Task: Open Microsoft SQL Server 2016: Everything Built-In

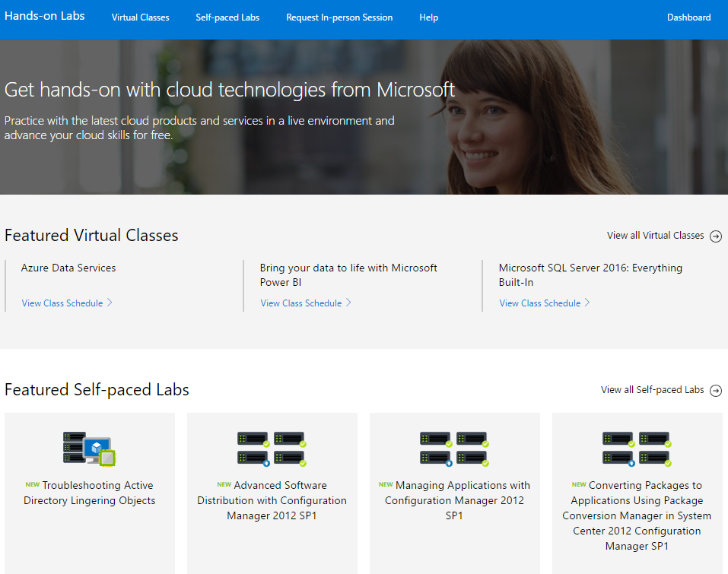Action: 590,274
